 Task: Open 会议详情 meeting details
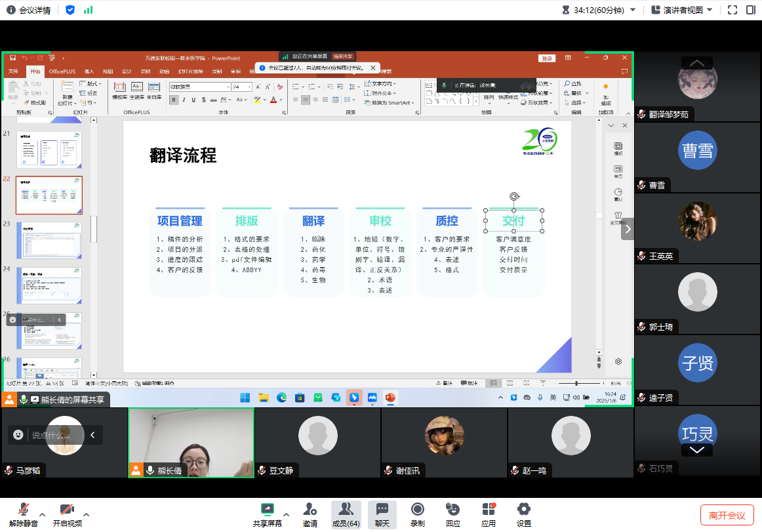pyautogui.click(x=28, y=10)
